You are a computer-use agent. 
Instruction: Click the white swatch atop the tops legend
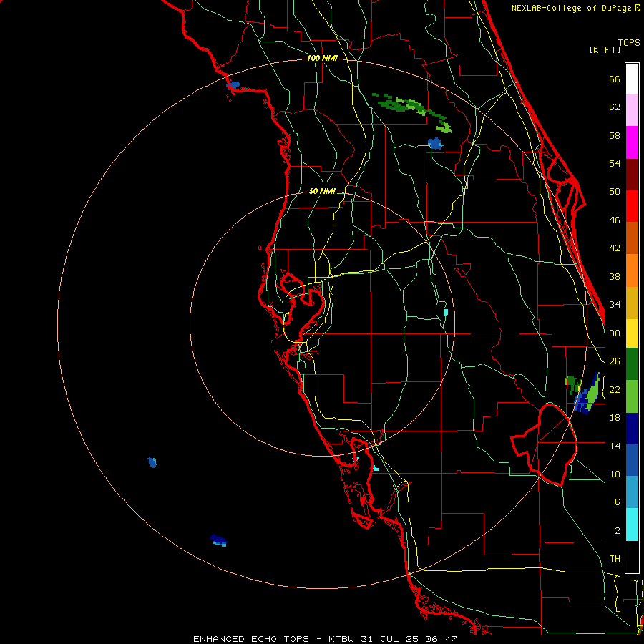coord(632,79)
